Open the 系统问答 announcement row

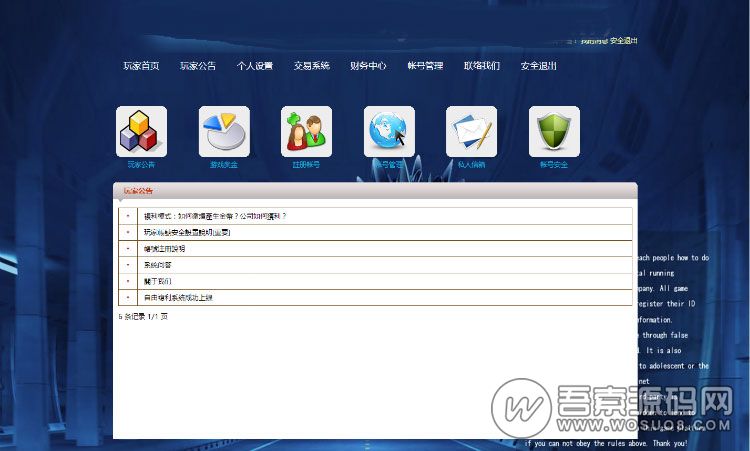tap(158, 265)
